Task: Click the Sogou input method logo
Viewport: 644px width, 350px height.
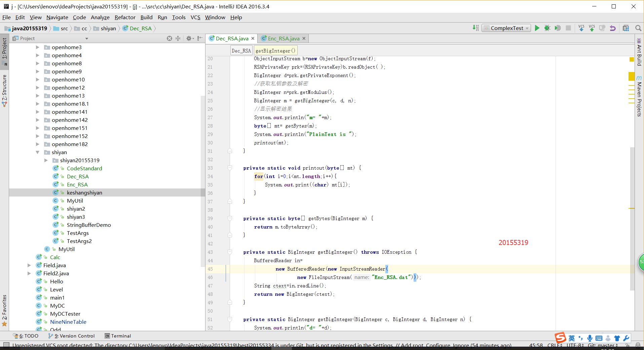Action: [x=560, y=338]
